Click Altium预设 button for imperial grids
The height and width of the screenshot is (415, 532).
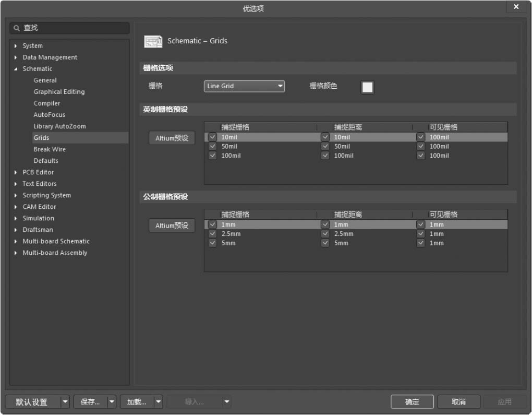[172, 138]
